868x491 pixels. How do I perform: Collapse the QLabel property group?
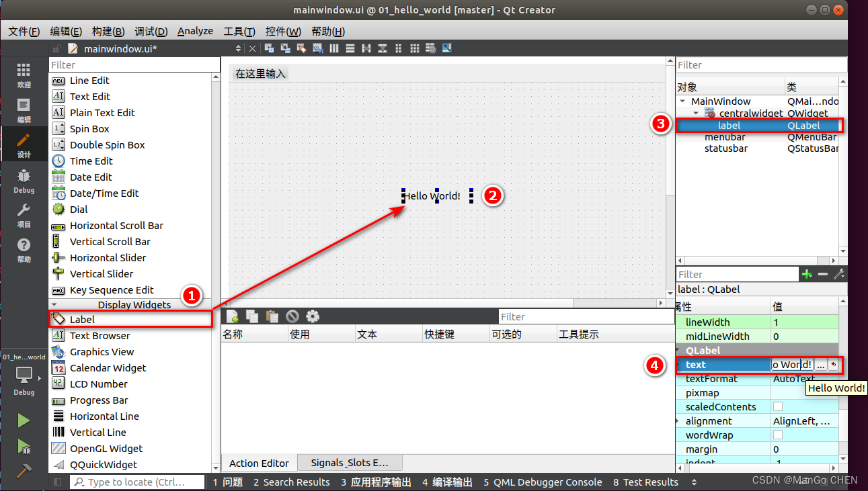click(x=678, y=351)
